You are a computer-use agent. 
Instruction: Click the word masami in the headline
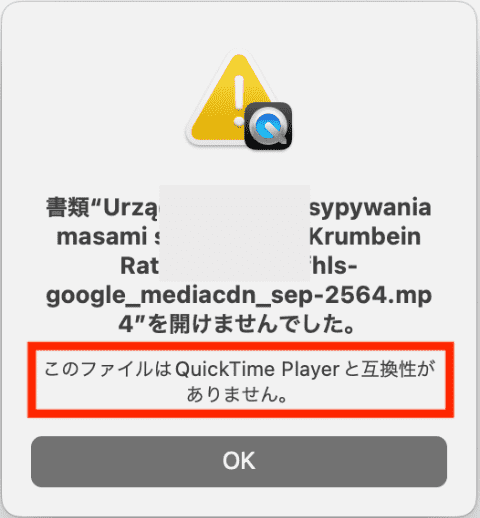(102, 237)
